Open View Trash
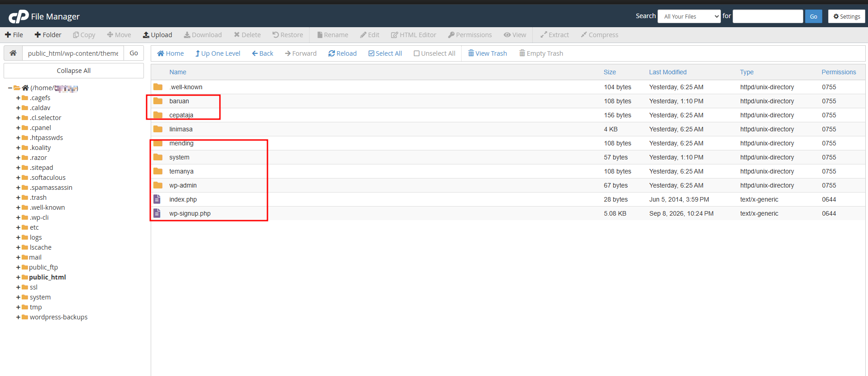This screenshot has height=376, width=868. coord(487,53)
